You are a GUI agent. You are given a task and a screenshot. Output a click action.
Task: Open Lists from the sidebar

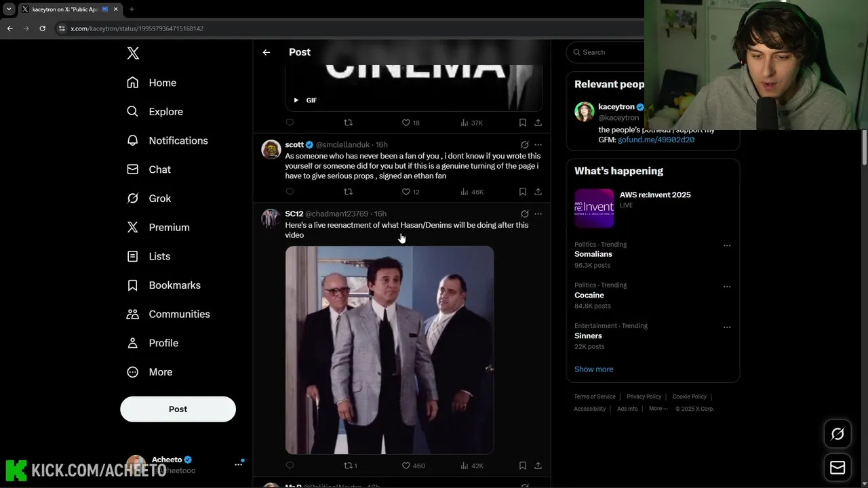click(x=149, y=256)
